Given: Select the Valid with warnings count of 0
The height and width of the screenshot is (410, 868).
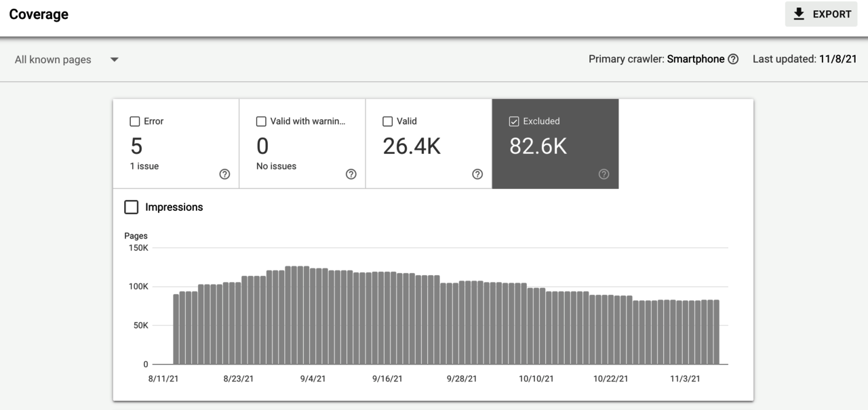Looking at the screenshot, I should (x=262, y=146).
